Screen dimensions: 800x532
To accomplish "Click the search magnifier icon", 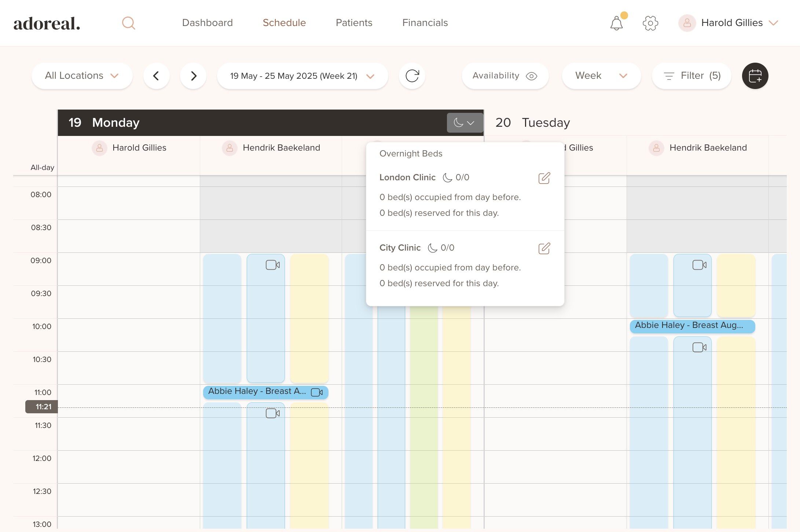I will coord(128,23).
